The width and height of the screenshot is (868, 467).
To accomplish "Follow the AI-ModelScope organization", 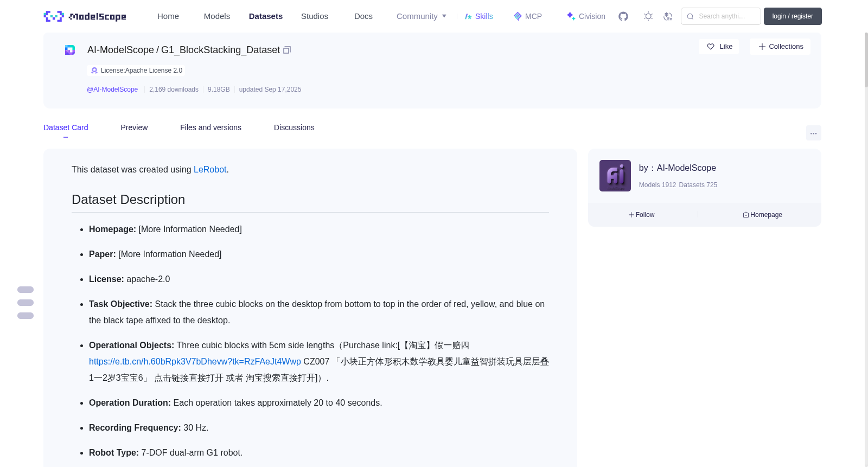I will click(x=641, y=215).
